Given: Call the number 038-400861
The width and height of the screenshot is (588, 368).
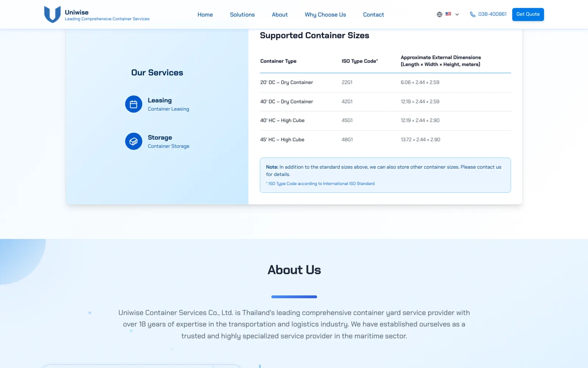Looking at the screenshot, I should [x=492, y=14].
